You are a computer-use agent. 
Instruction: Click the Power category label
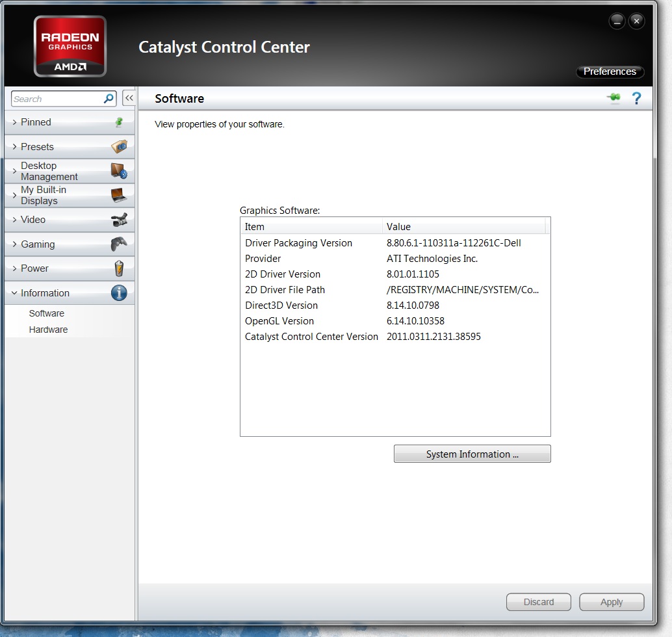point(34,268)
